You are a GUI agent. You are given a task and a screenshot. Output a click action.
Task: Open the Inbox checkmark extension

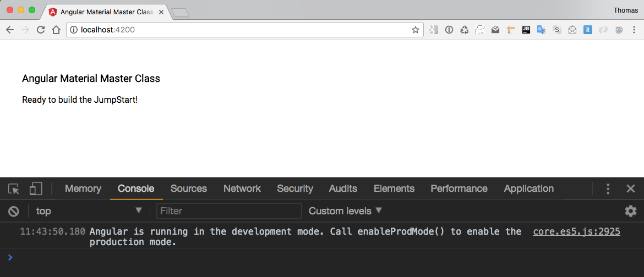(x=495, y=30)
